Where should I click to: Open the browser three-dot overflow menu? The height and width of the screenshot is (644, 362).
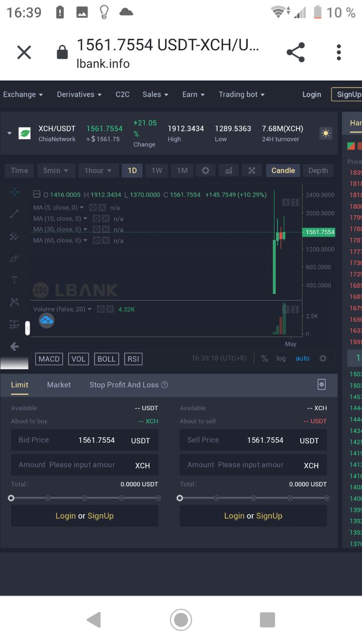tap(339, 52)
